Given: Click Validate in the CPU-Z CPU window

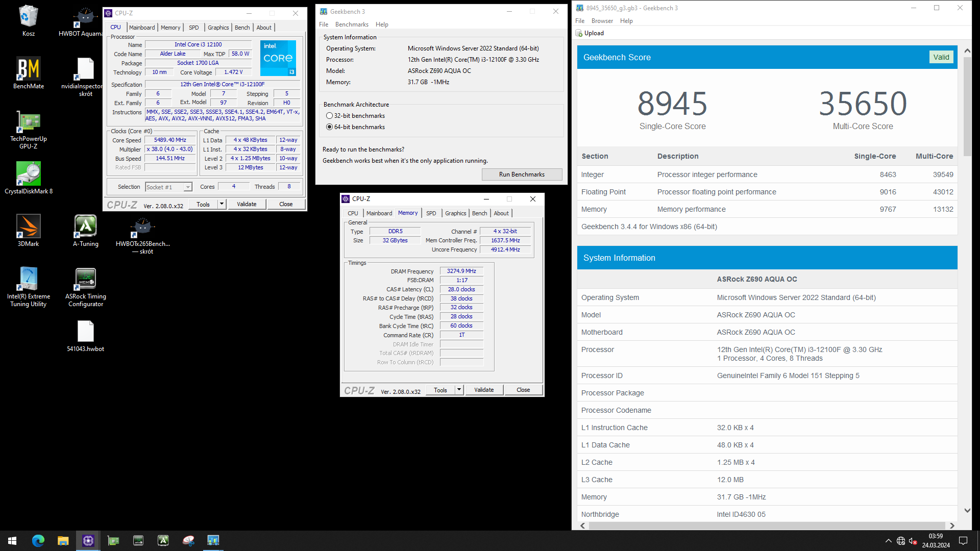Looking at the screenshot, I should (247, 204).
